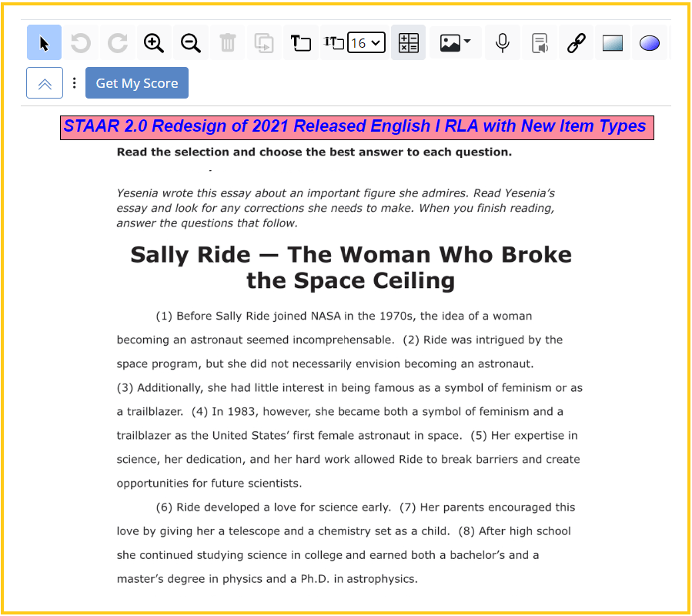Click the trash delete icon
The image size is (692, 616).
point(228,43)
